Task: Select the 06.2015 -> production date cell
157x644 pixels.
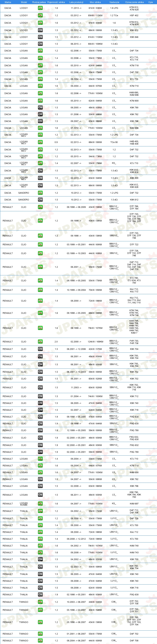Action: tap(76, 44)
